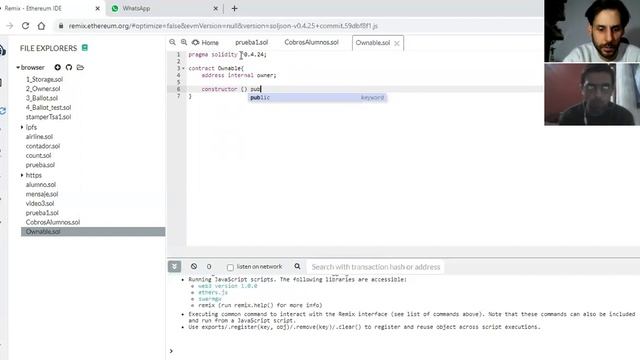Close the Remix - Ethereum IDE tab

[x=98, y=8]
